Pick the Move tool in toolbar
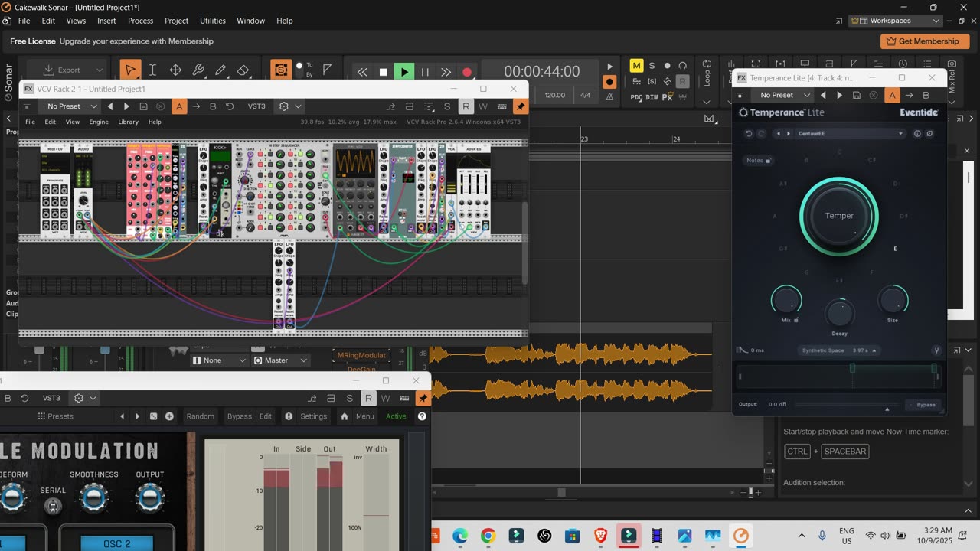 coord(175,70)
